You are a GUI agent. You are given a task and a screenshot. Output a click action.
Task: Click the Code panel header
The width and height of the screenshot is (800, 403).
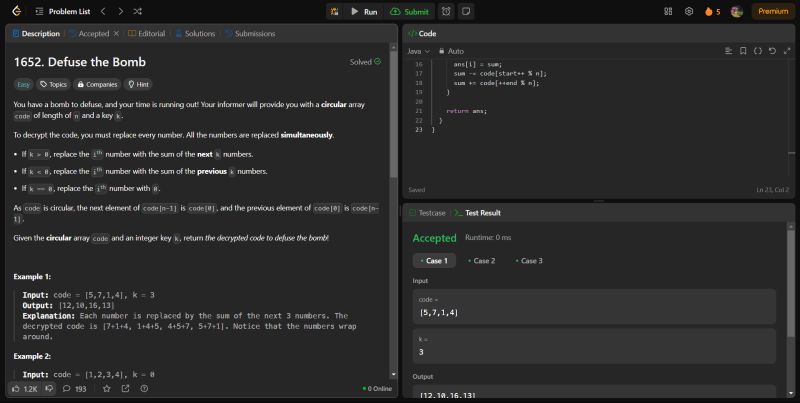pos(422,34)
